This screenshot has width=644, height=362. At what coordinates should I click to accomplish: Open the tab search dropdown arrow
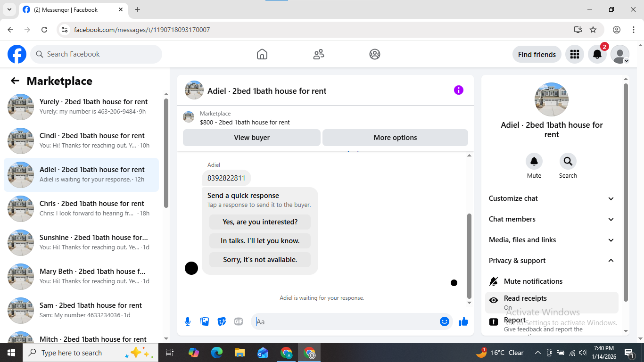coord(9,9)
